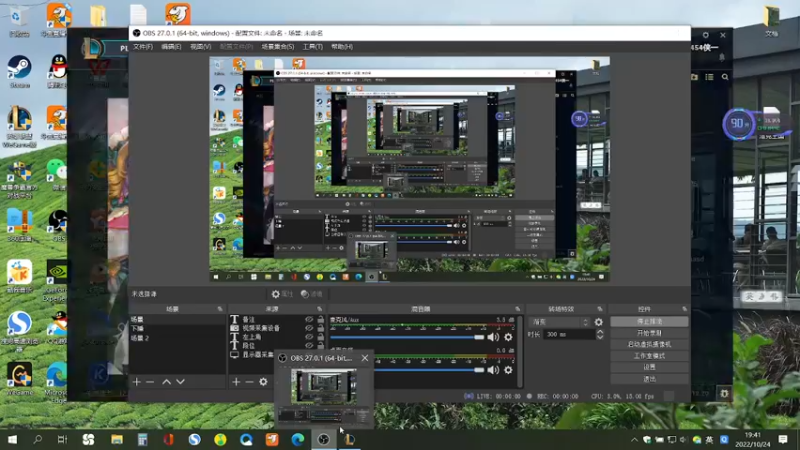Open the 视图(V) menu in OBS
Screen dimensions: 800x450
[201, 46]
